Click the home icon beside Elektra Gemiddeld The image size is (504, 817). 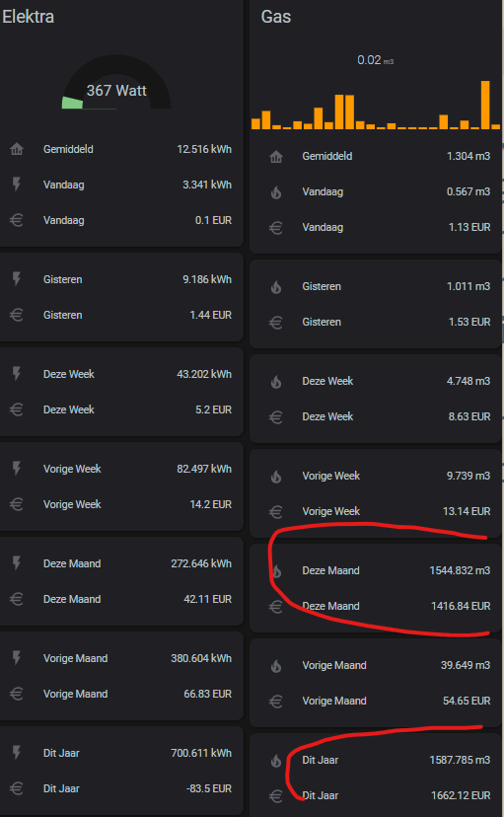pos(17,150)
